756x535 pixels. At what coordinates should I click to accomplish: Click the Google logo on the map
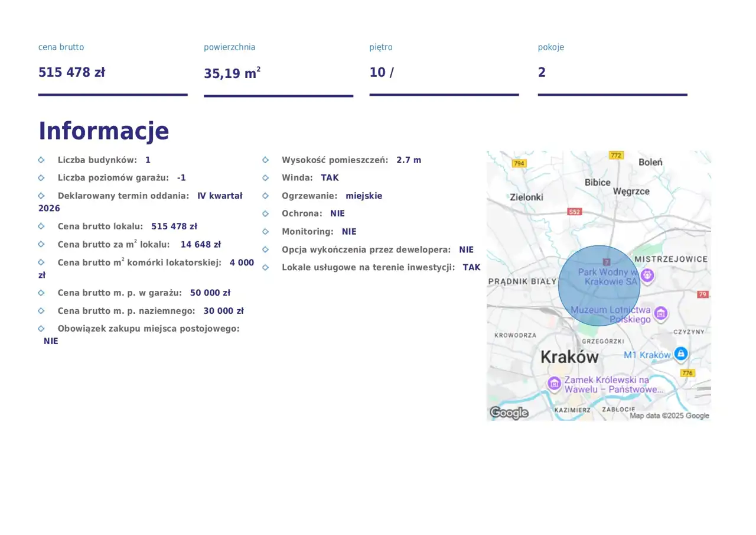click(509, 413)
